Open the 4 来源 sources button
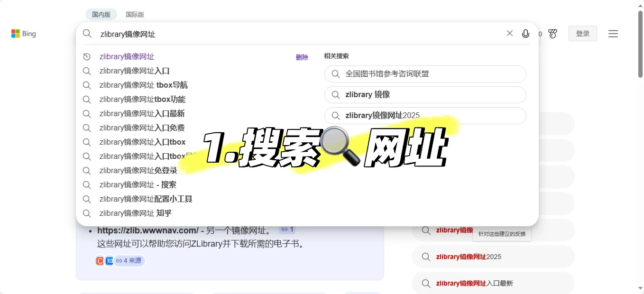Image resolution: width=644 pixels, height=294 pixels. click(129, 260)
